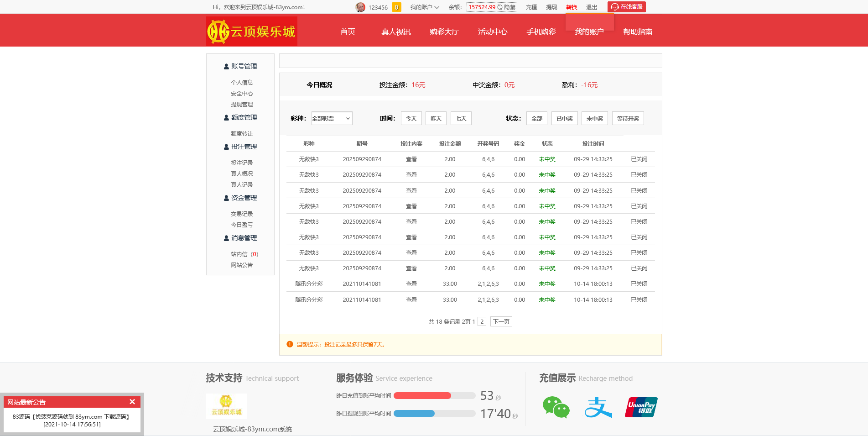The width and height of the screenshot is (868, 436).
Task: Open the message count badge showing 0
Action: click(396, 7)
